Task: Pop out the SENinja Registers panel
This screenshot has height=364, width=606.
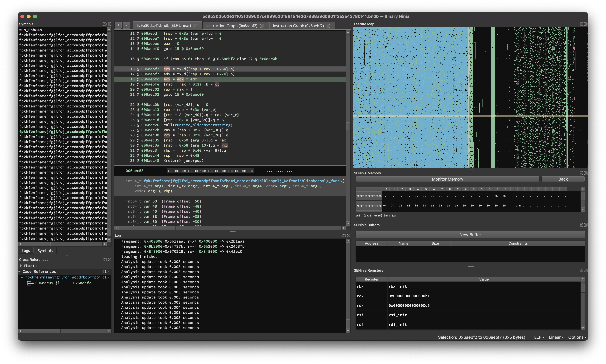Action: pos(581,270)
